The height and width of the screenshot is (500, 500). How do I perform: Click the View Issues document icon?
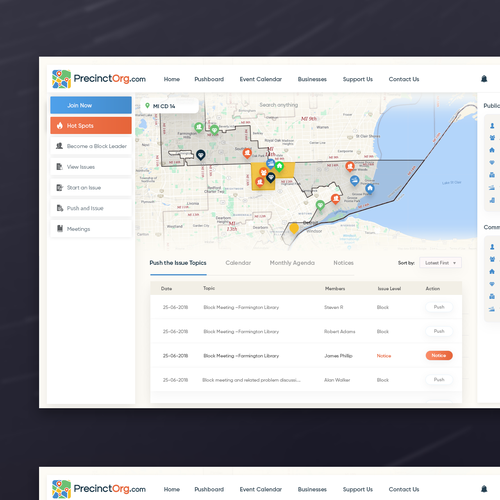[59, 167]
